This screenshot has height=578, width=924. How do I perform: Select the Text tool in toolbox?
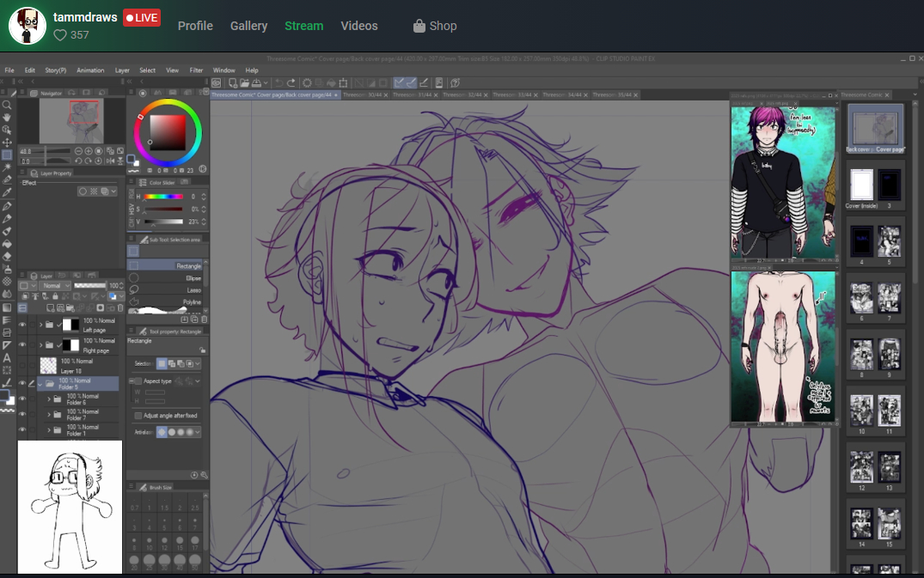click(7, 358)
